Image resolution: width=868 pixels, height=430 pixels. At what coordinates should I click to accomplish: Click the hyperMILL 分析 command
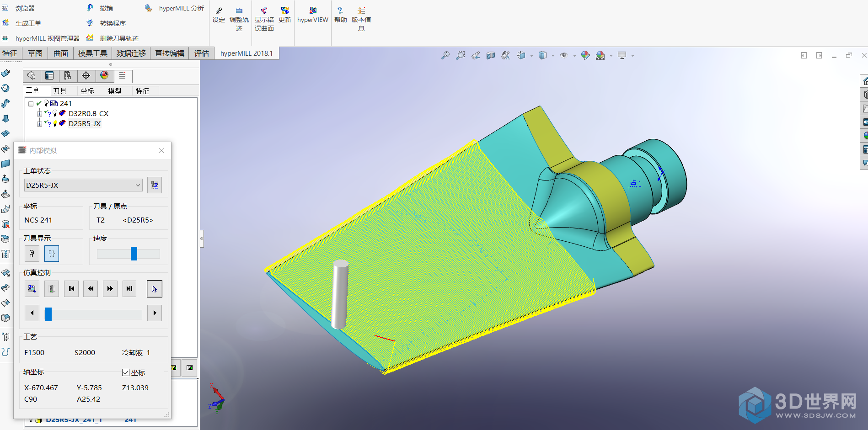pyautogui.click(x=175, y=8)
